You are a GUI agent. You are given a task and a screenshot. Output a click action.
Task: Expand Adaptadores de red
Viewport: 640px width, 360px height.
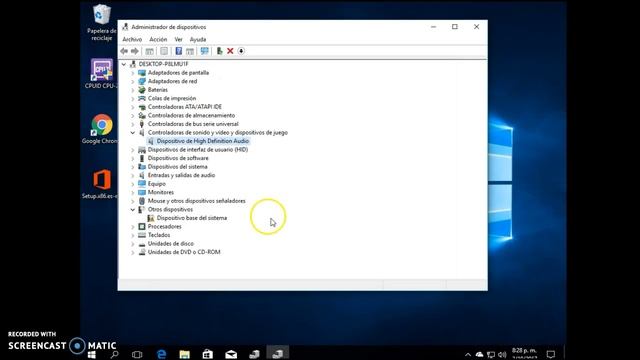click(x=133, y=81)
